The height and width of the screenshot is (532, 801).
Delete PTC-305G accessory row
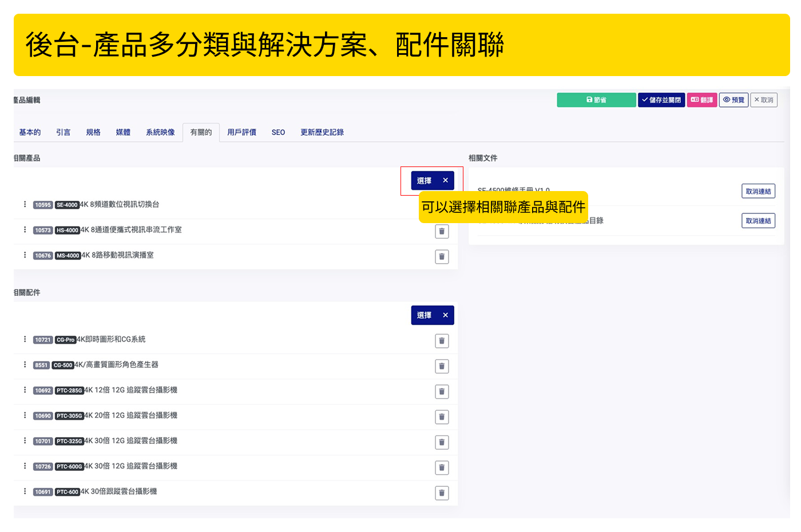pos(442,417)
